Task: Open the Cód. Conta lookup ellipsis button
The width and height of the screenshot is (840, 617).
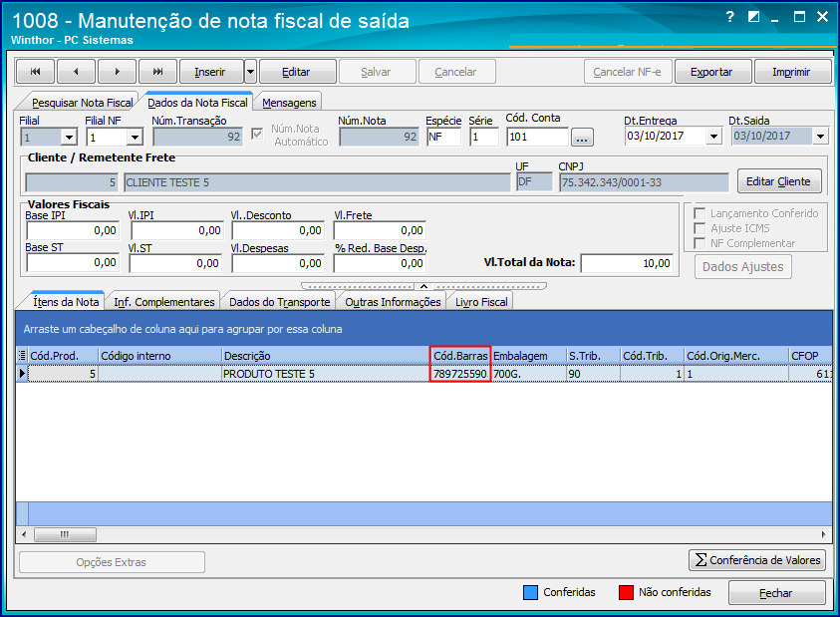Action: (582, 138)
